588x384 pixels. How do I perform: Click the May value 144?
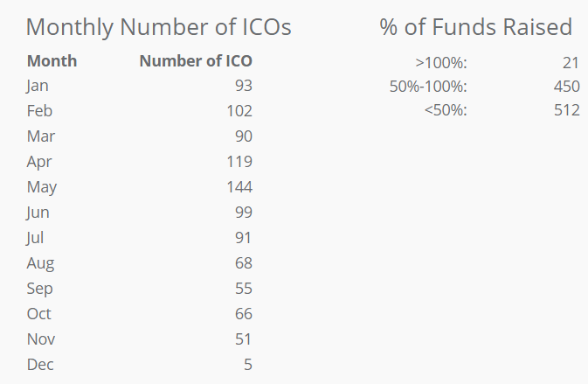239,187
